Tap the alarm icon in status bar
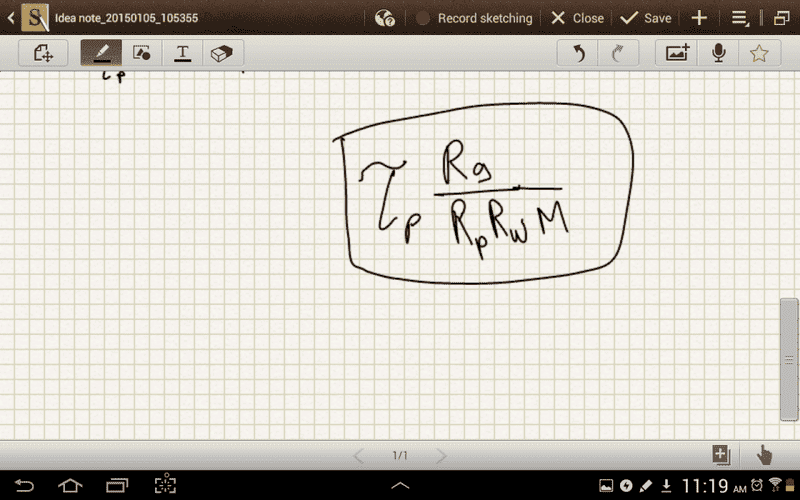 757,485
